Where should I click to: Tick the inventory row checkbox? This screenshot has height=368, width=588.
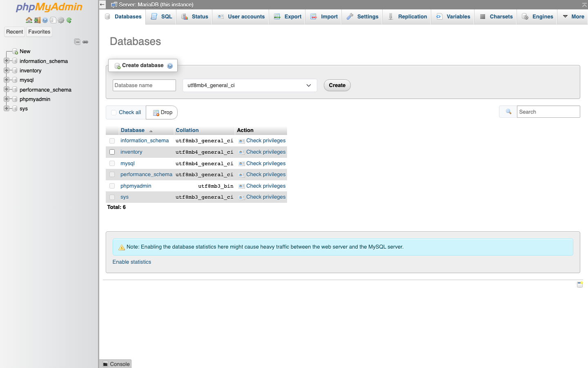[x=112, y=152]
